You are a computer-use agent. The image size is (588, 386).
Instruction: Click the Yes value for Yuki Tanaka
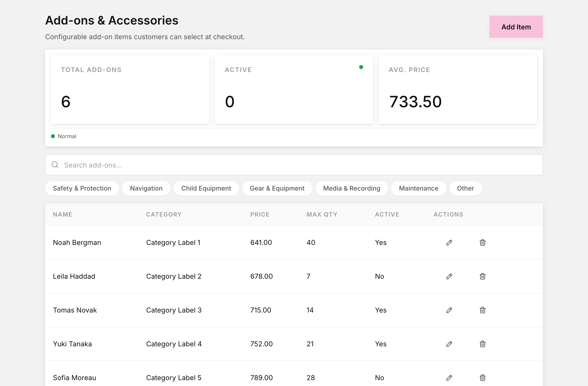point(381,344)
